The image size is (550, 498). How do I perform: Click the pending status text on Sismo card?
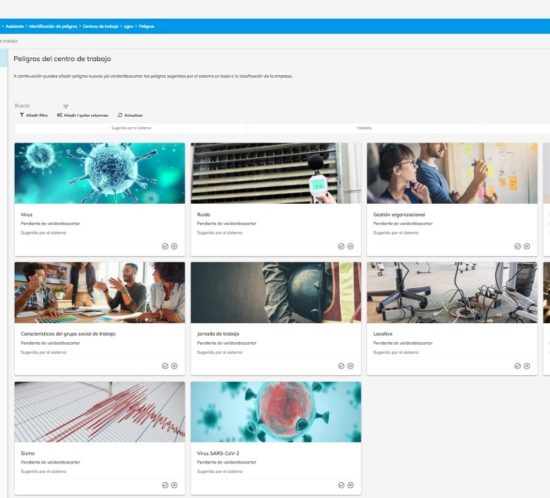pos(50,462)
